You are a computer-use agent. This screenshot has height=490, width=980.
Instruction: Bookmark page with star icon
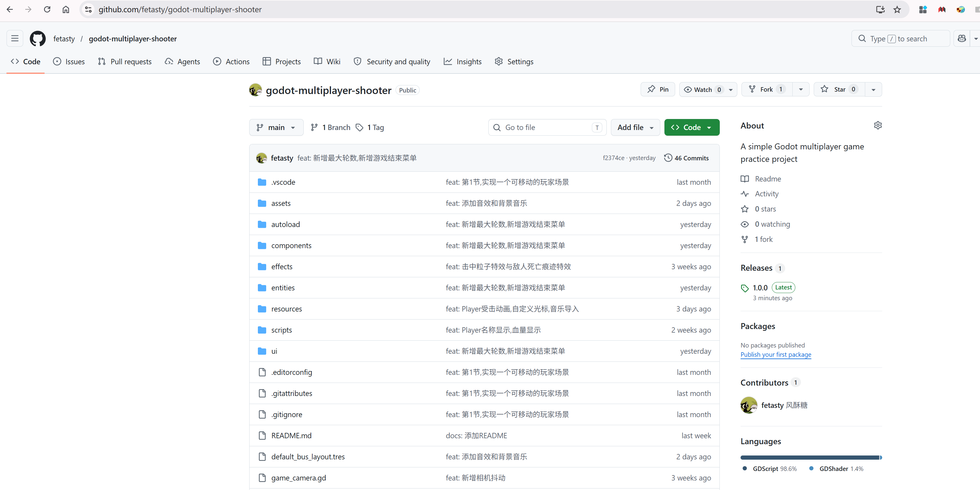tap(897, 10)
